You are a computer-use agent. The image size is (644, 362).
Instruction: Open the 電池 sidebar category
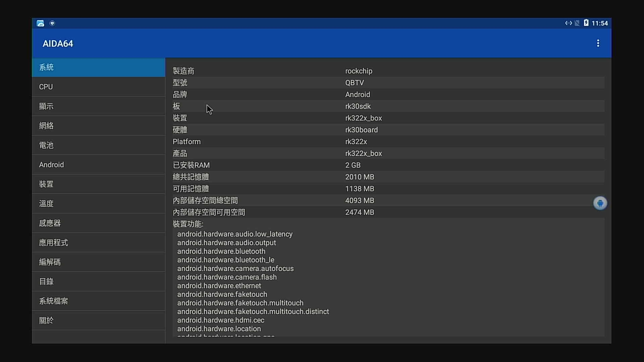tap(99, 145)
